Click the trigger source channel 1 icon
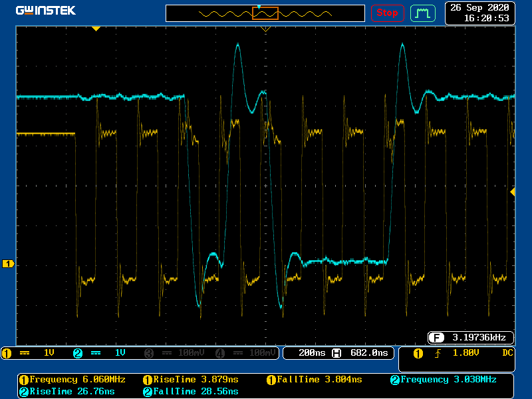 [418, 353]
